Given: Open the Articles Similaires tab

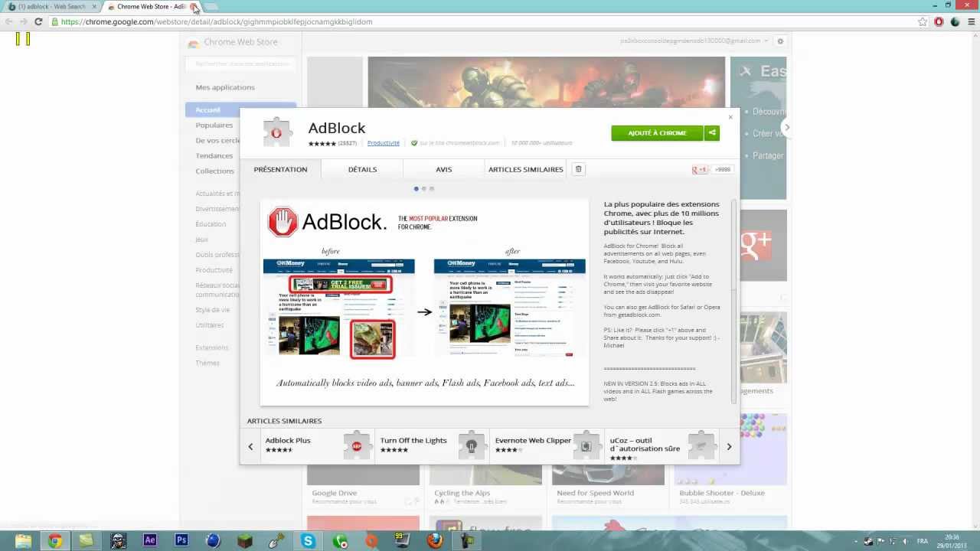Looking at the screenshot, I should (525, 169).
